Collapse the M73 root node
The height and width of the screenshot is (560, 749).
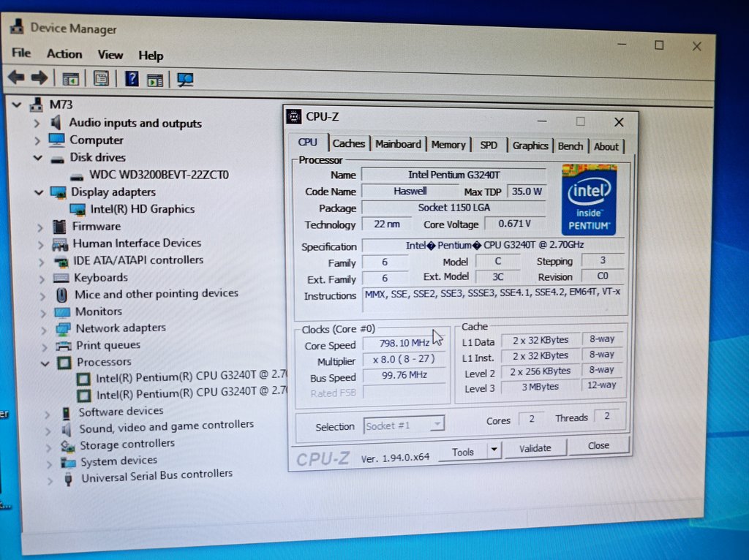tap(17, 105)
